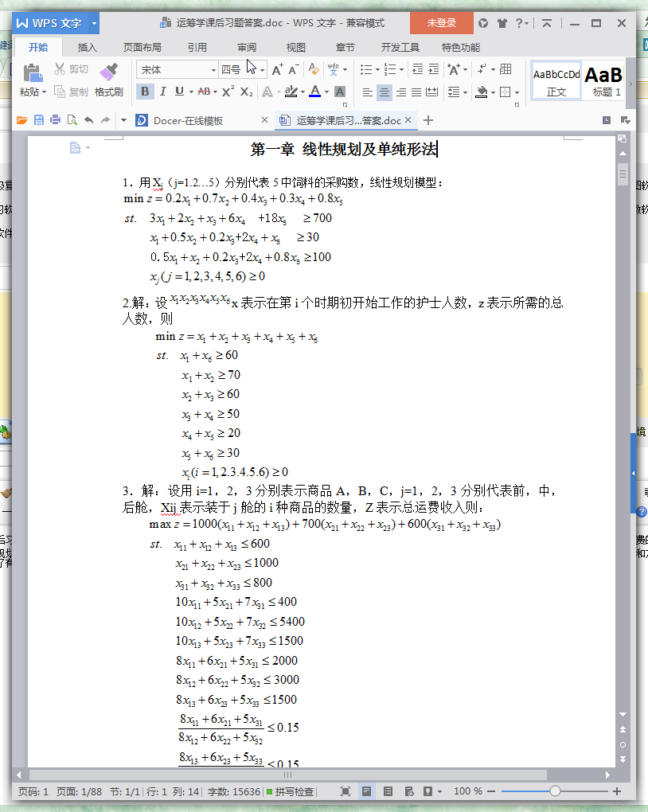Zoom in with the plus button
This screenshot has width=648, height=812.
click(617, 791)
